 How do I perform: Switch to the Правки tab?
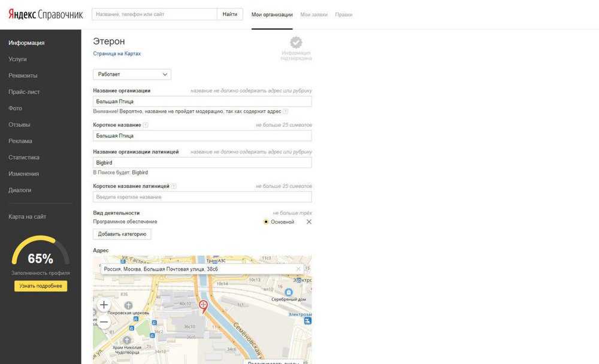(x=343, y=14)
